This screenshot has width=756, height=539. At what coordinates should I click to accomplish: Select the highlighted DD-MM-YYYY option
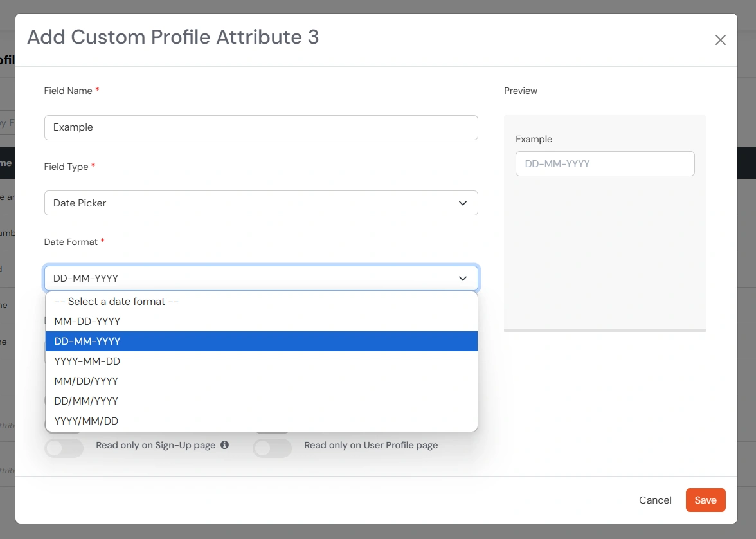click(x=88, y=341)
